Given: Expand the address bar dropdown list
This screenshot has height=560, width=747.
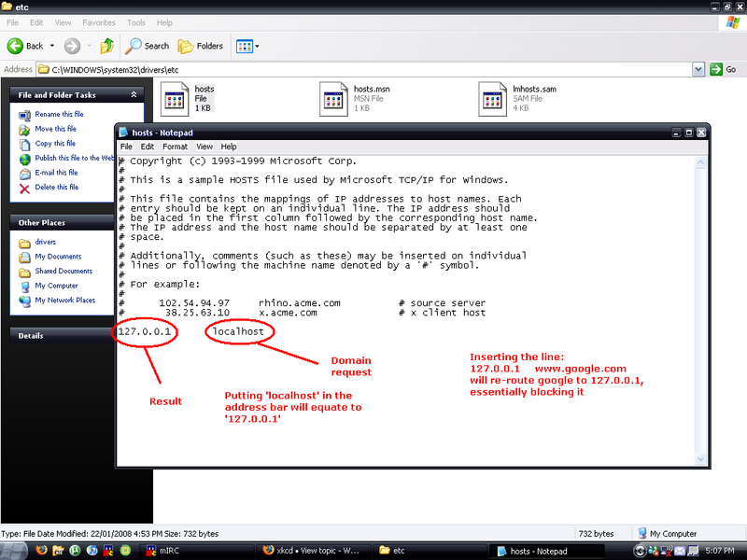Looking at the screenshot, I should coord(698,69).
